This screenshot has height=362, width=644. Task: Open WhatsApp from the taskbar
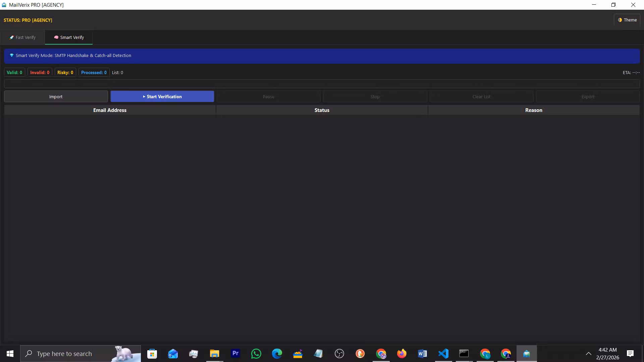click(256, 354)
